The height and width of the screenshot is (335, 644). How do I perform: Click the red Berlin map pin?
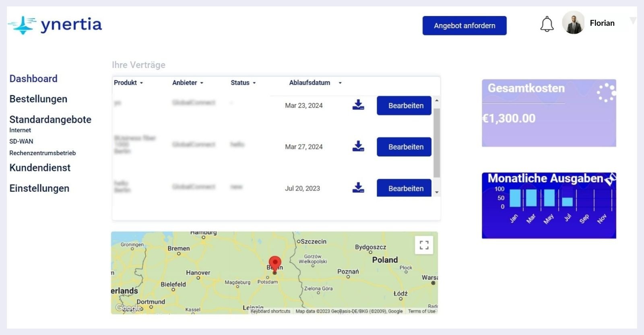coord(275,263)
